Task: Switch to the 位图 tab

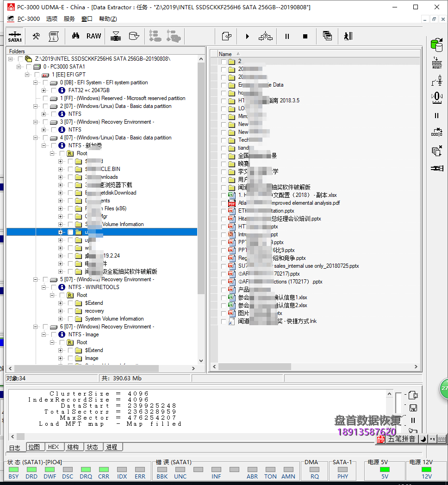Action: coord(34,447)
